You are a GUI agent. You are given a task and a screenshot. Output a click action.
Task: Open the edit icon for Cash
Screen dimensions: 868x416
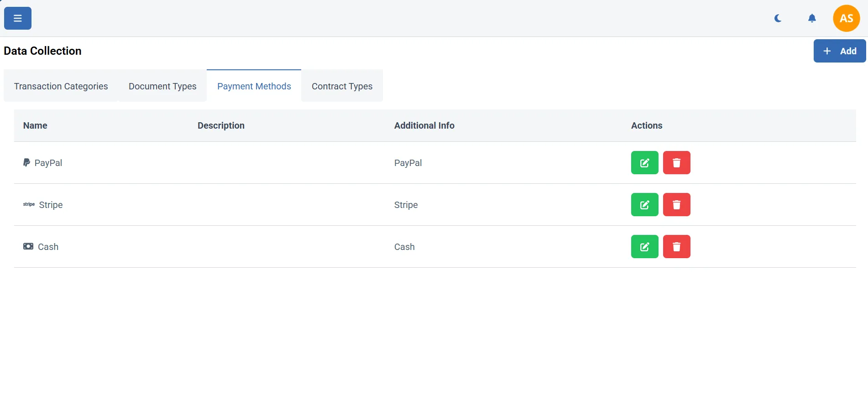click(x=644, y=246)
